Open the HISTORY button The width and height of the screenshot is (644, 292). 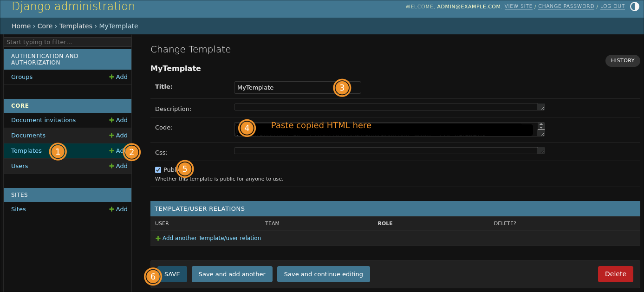623,61
